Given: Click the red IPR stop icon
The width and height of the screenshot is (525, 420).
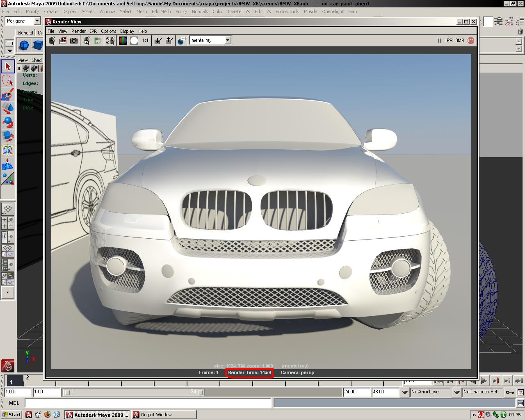Looking at the screenshot, I should (470, 41).
